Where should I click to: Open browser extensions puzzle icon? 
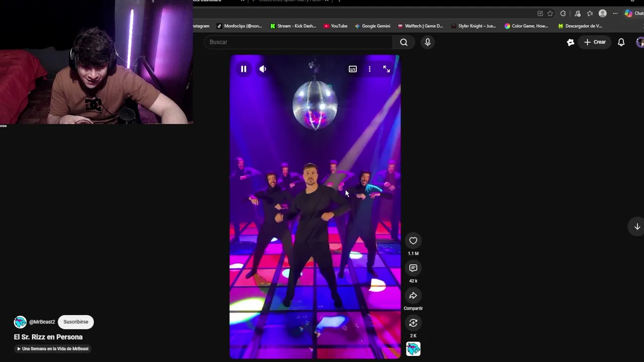coord(563,14)
